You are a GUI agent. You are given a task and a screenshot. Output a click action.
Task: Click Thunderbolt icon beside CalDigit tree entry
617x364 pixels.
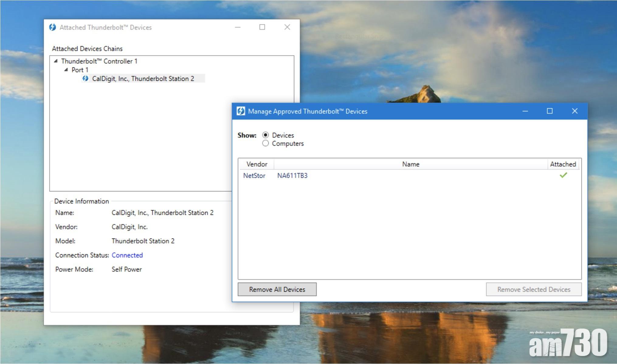[x=85, y=79]
